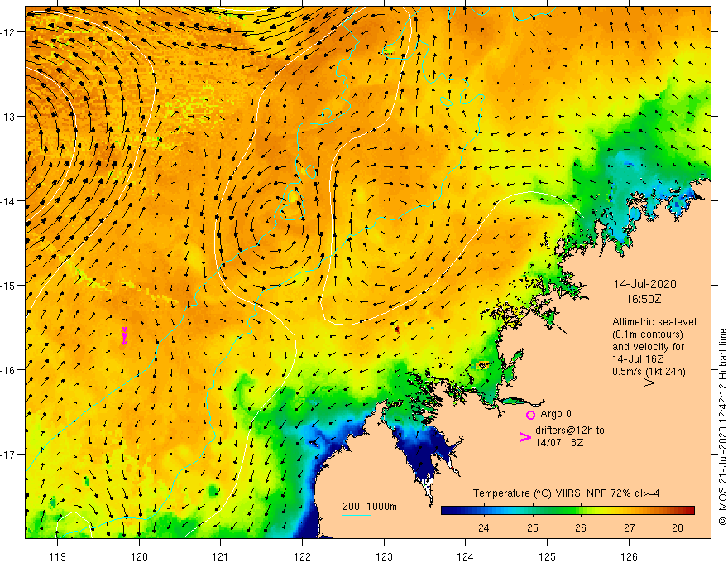Click the '200 1000m' depth label
The height and width of the screenshot is (563, 728).
coord(370,507)
